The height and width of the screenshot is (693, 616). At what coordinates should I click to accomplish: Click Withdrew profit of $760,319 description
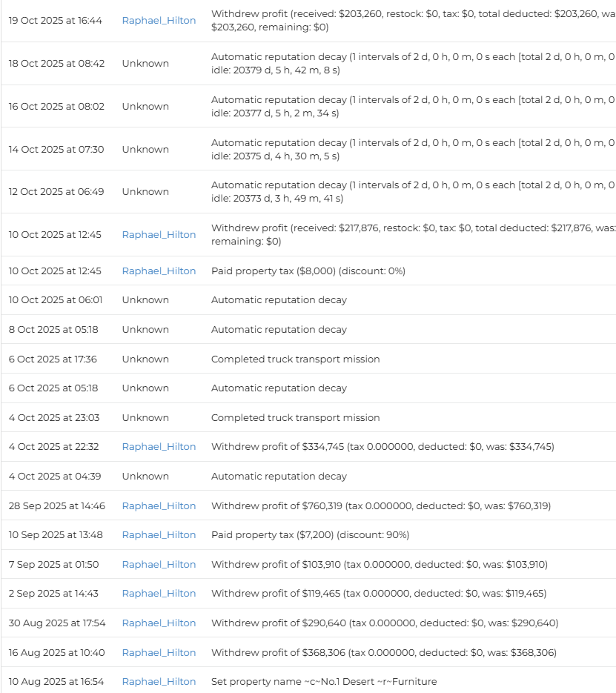point(380,506)
